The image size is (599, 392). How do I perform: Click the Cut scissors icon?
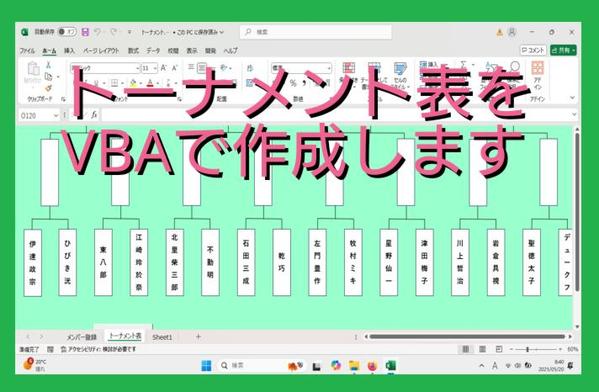click(49, 65)
